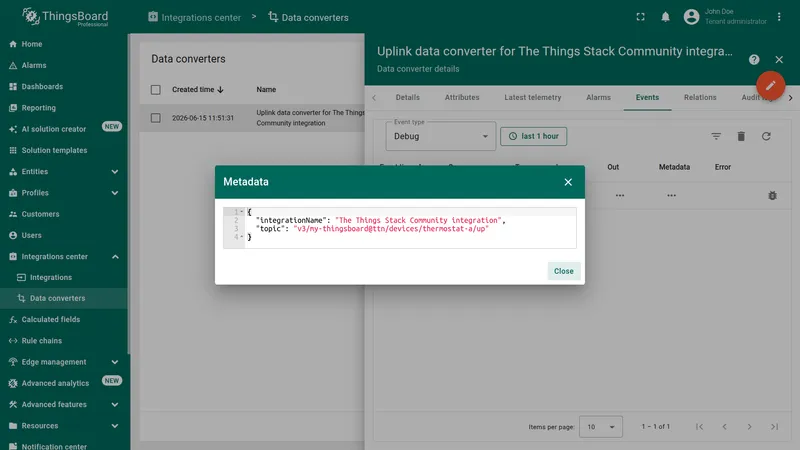Clear events with trash icon
The height and width of the screenshot is (450, 800).
click(x=741, y=136)
